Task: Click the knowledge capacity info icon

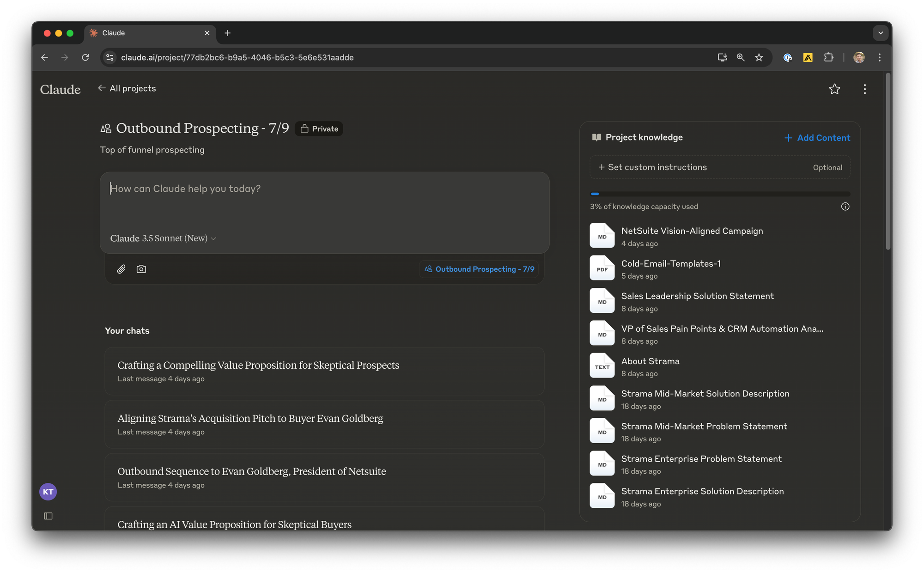Action: (845, 207)
